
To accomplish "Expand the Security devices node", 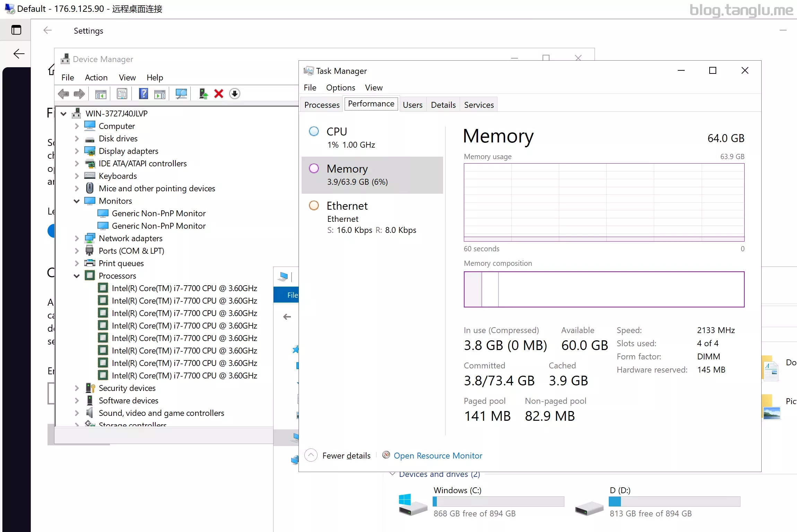I will [77, 388].
